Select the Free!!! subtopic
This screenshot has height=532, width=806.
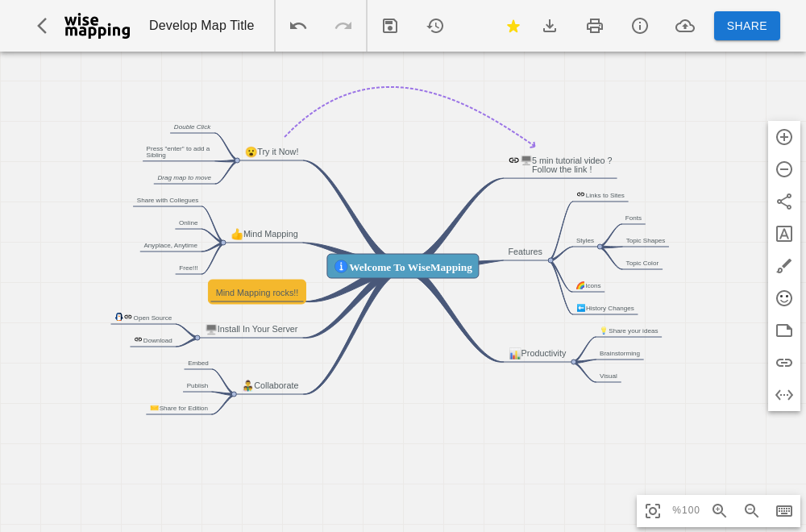pyautogui.click(x=188, y=268)
